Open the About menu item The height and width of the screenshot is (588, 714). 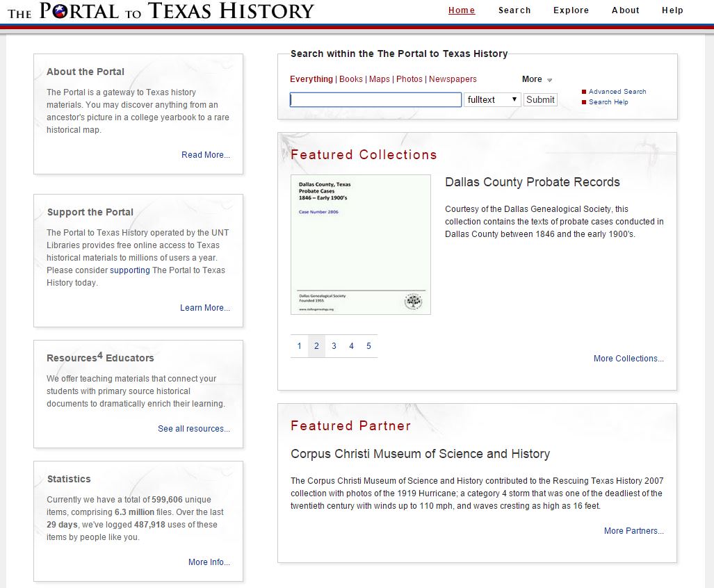pyautogui.click(x=625, y=10)
